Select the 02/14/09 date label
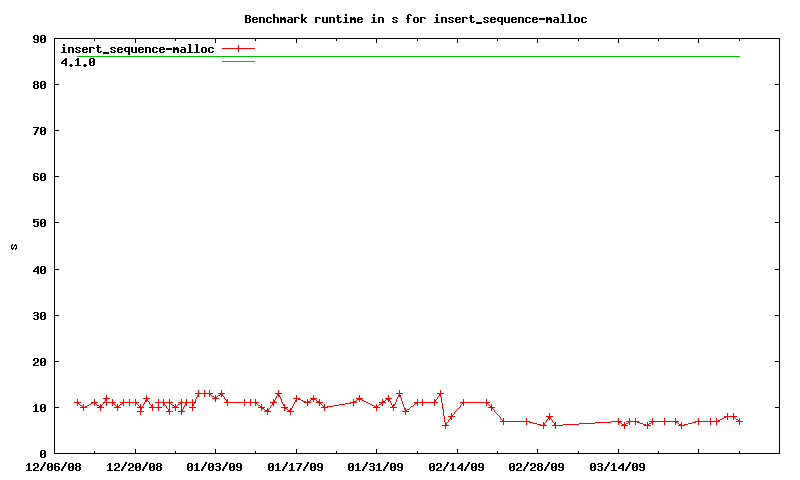800x480 pixels. point(457,466)
